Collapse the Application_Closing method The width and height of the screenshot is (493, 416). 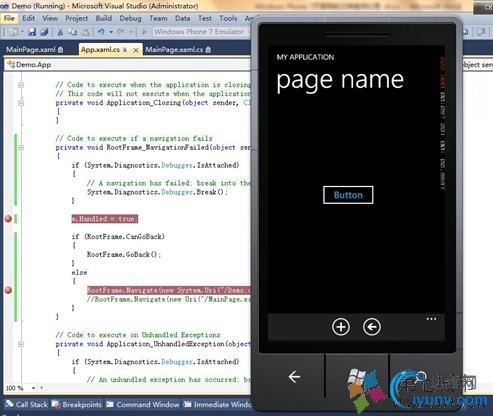click(21, 103)
